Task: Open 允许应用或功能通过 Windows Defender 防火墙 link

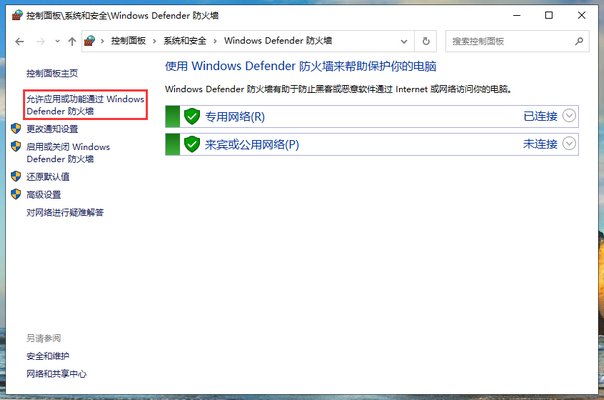Action: tap(85, 105)
